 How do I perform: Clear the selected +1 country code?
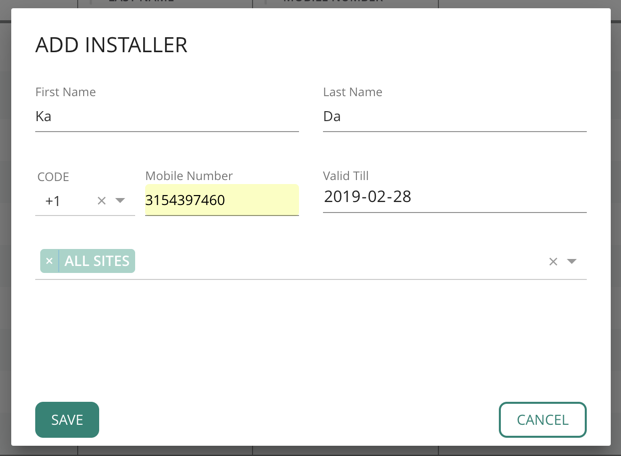pyautogui.click(x=101, y=201)
